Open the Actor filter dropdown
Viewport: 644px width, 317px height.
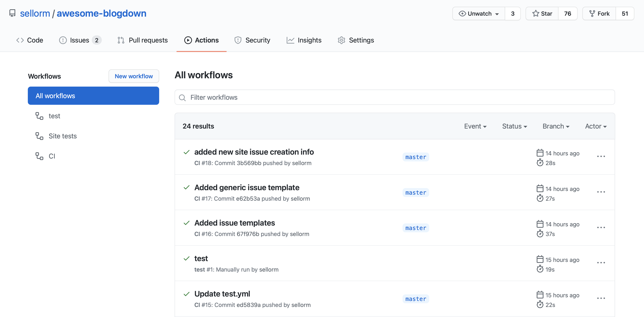[596, 126]
